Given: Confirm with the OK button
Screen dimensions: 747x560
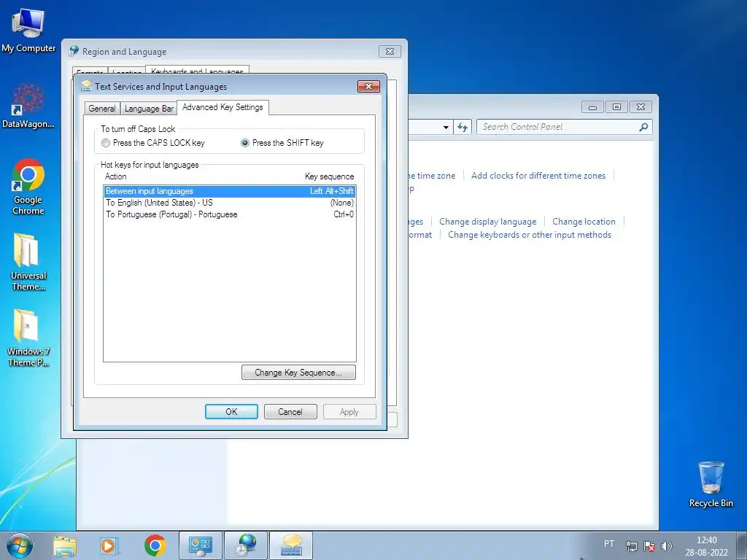Looking at the screenshot, I should point(231,412).
